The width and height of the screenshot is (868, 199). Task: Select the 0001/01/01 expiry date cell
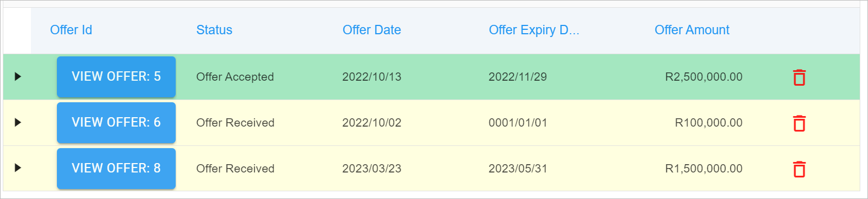click(x=518, y=123)
